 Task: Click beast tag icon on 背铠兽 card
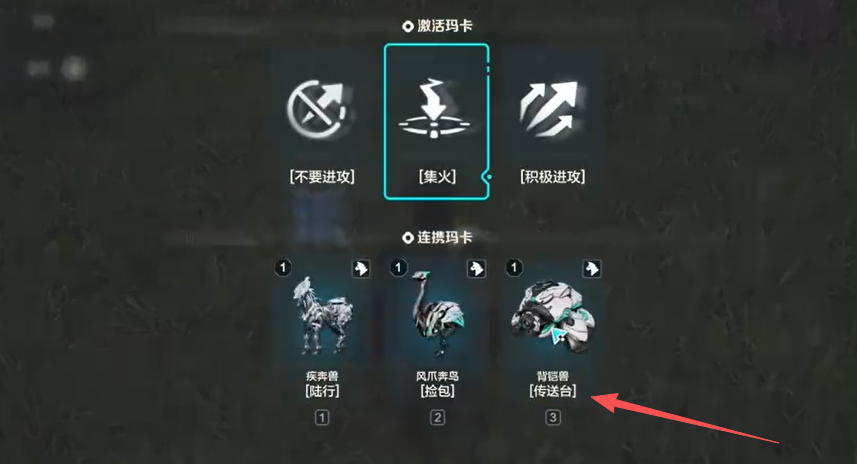(592, 268)
